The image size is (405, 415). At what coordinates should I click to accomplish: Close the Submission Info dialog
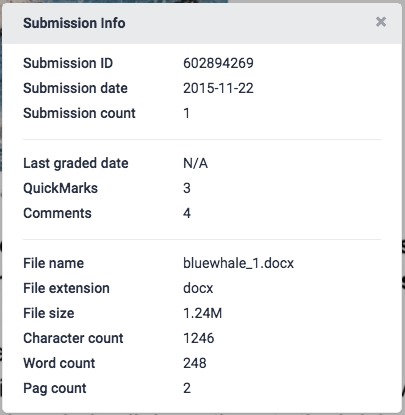click(x=381, y=22)
